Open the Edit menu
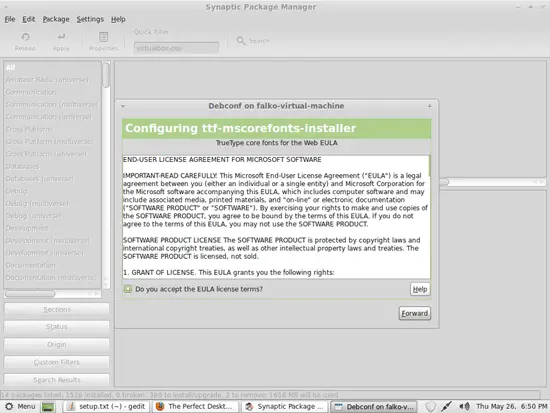Image resolution: width=550 pixels, height=413 pixels. pos(28,19)
